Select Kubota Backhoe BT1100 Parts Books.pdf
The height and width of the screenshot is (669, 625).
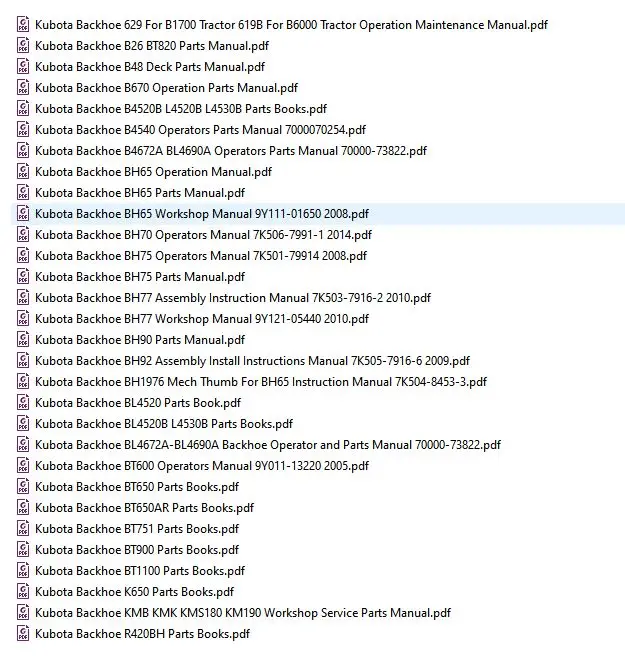pos(140,571)
